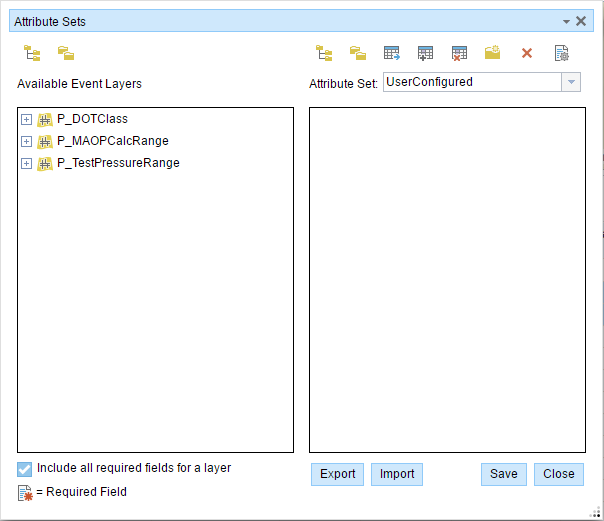Viewport: 604px width, 521px height.
Task: Open the Attribute Sets window options arrow
Action: [x=566, y=21]
